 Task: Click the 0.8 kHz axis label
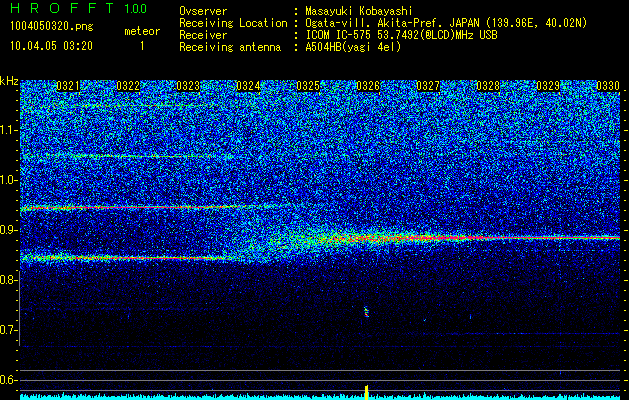pos(7,280)
